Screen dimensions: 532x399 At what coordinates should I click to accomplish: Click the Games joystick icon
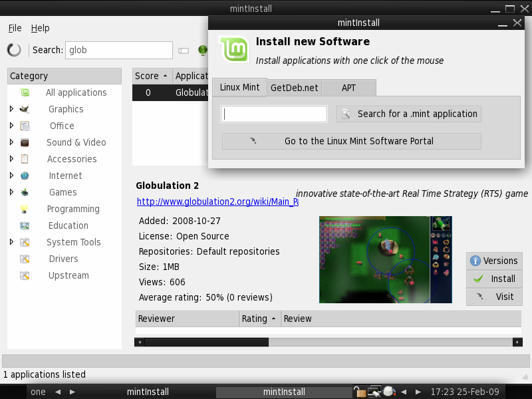(x=25, y=192)
